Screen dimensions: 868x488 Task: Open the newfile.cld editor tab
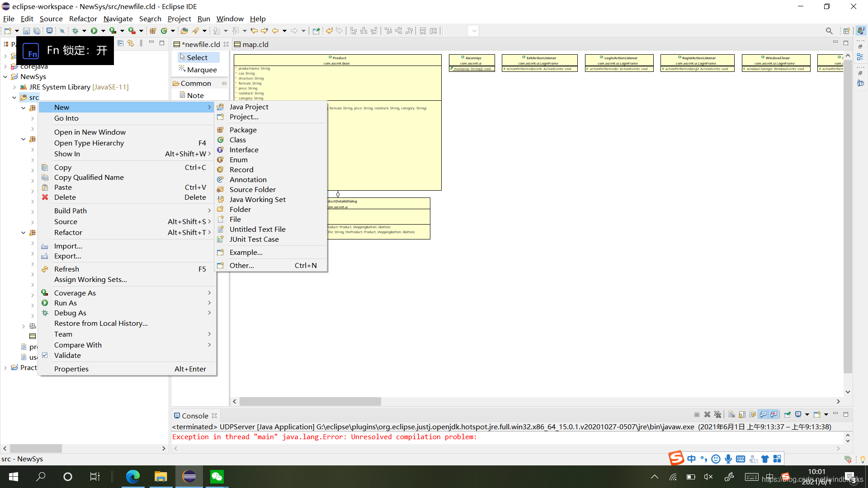coord(200,44)
